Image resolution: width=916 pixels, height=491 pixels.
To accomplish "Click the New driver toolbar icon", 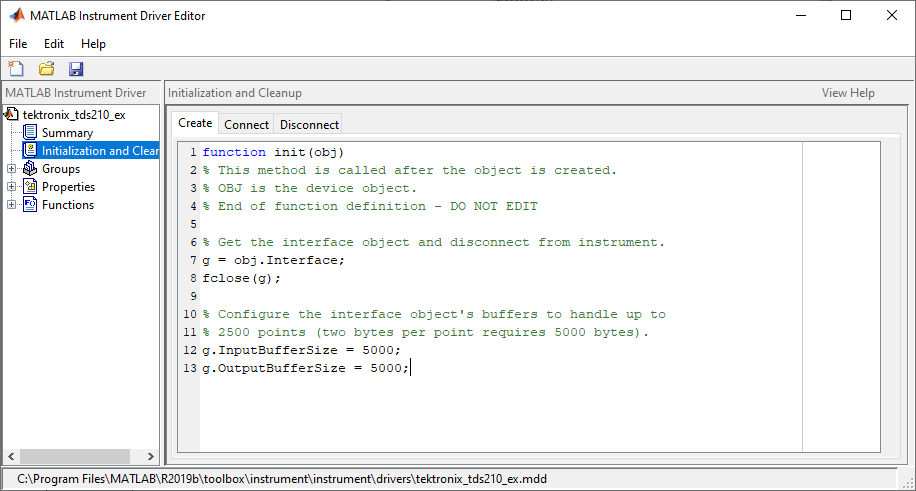I will click(16, 69).
